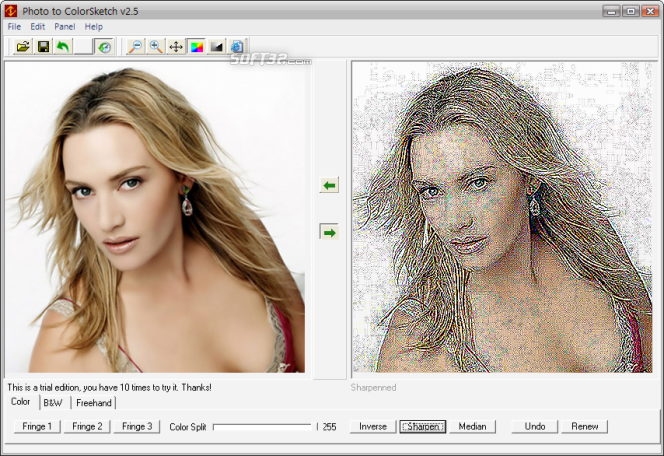This screenshot has width=664, height=456.
Task: Click the blank toolbar button after undo
Action: pyautogui.click(x=83, y=47)
